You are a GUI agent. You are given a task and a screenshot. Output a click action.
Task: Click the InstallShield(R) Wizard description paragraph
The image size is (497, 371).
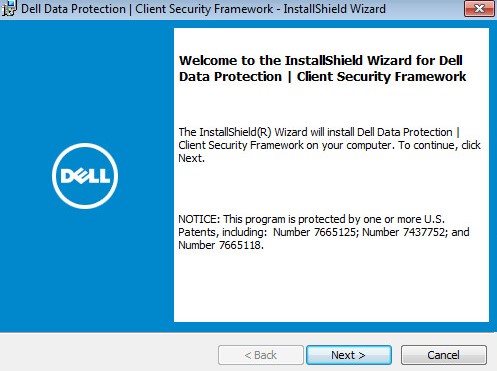[329, 145]
